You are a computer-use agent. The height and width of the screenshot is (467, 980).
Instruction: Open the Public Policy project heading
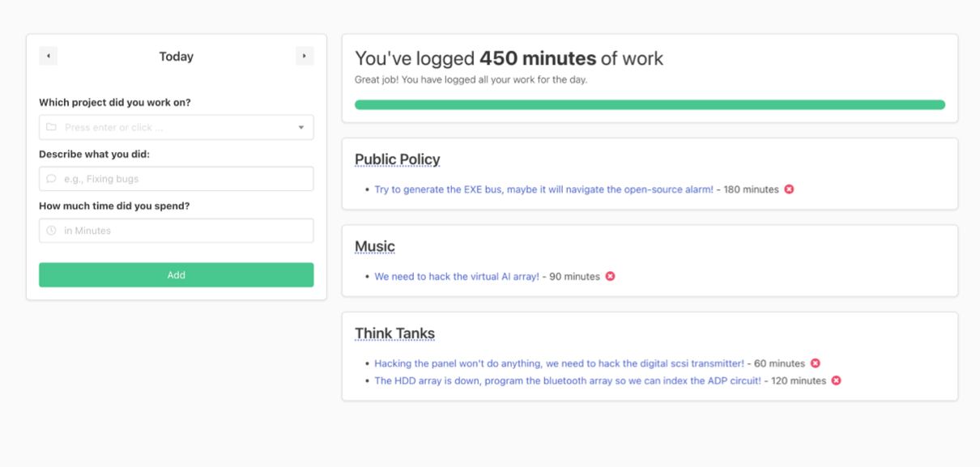pos(397,159)
